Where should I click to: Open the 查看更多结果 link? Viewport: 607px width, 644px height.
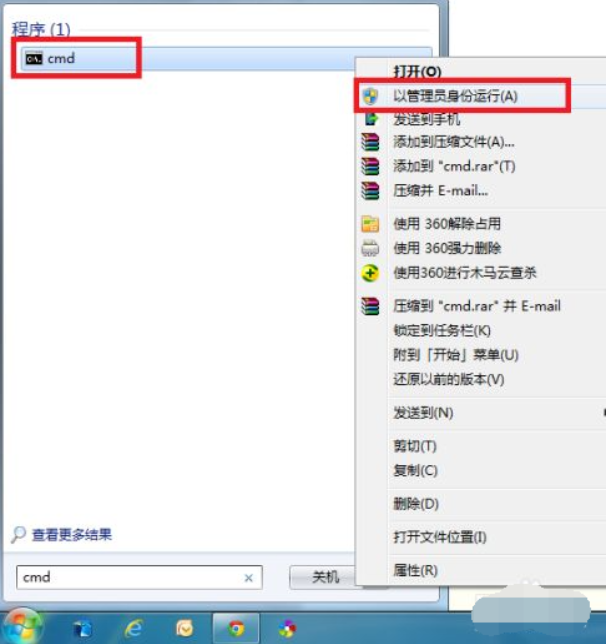72,535
